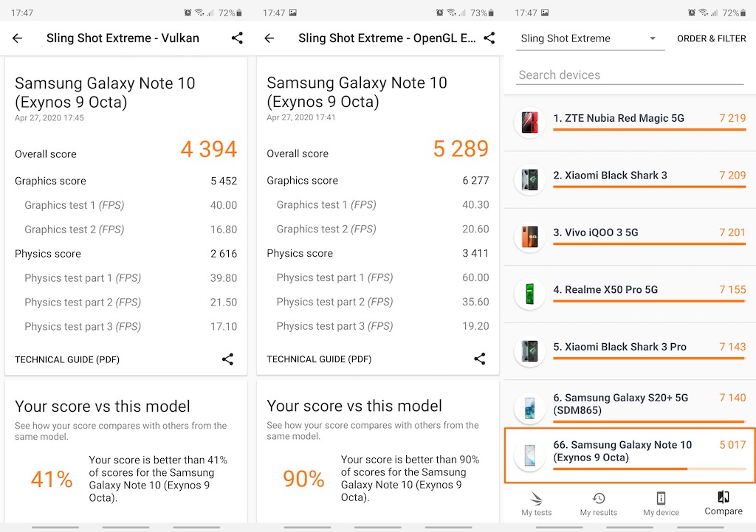The width and height of the screenshot is (756, 532).
Task: Tap share icon in OpenGL header
Action: pos(489,38)
